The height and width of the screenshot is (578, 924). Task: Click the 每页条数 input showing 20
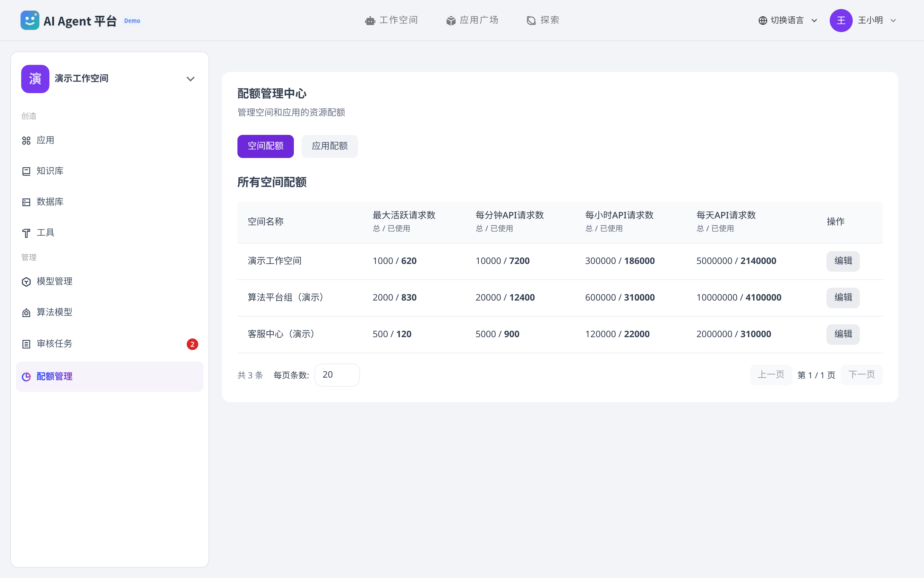337,375
